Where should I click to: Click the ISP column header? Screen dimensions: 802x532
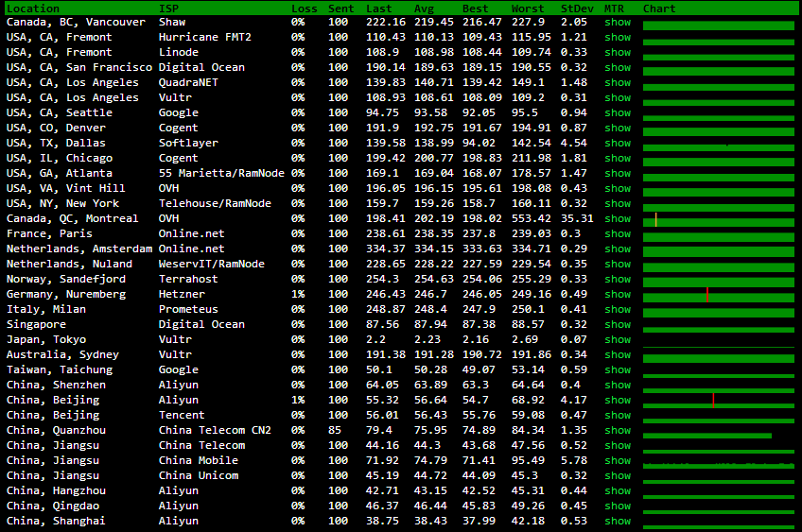pos(168,9)
